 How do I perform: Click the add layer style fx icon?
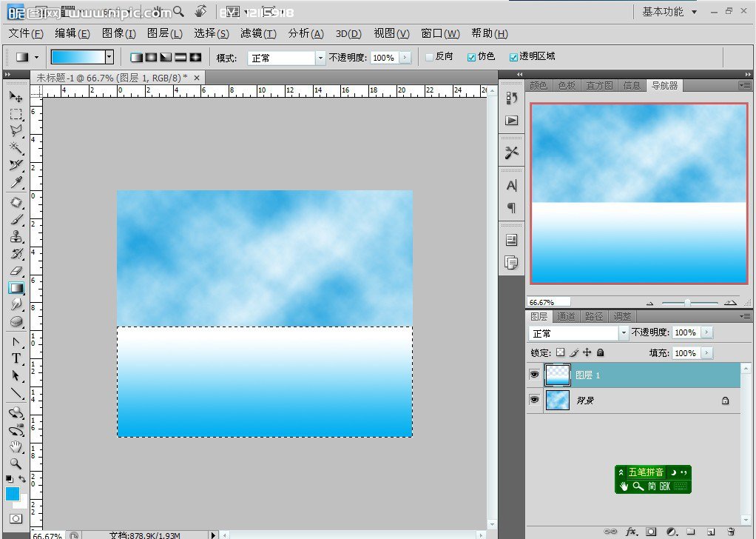(x=631, y=532)
